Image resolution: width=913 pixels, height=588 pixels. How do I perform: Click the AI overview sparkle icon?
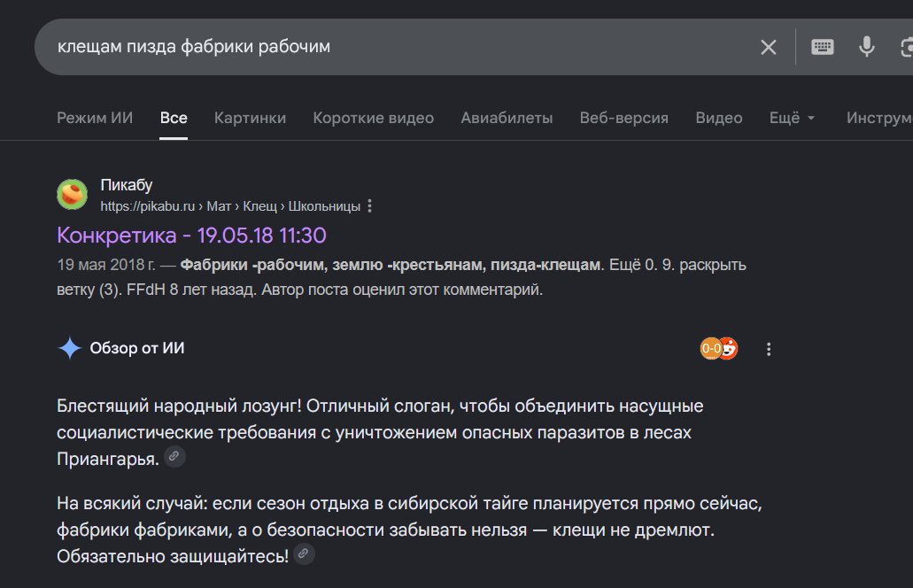[70, 348]
